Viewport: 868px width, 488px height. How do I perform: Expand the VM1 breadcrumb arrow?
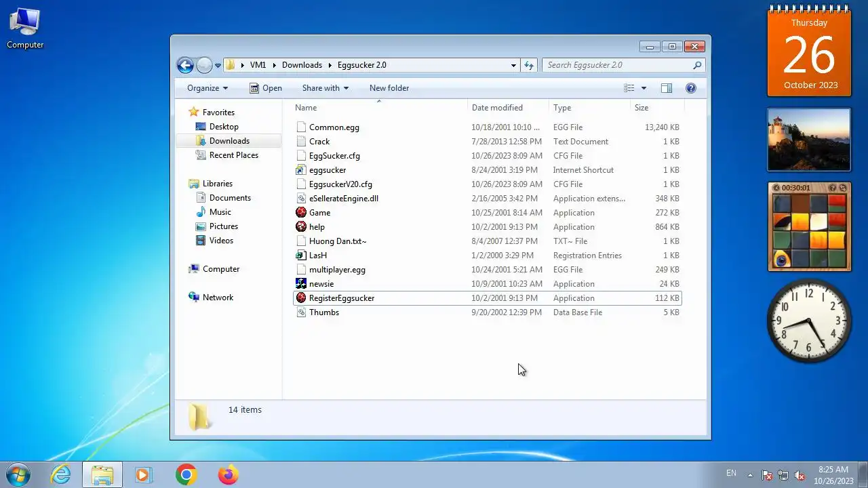click(x=275, y=65)
